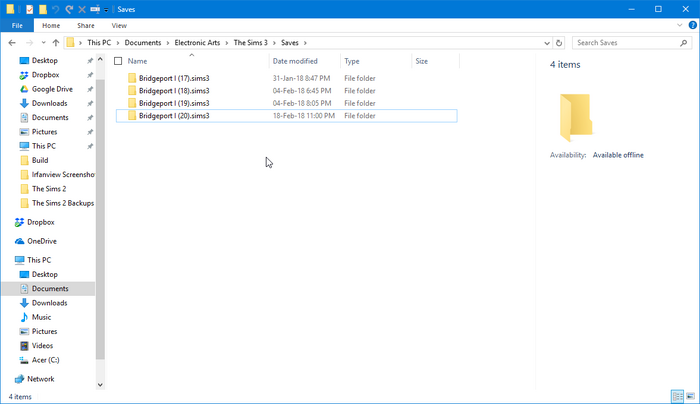The height and width of the screenshot is (404, 700).
Task: Unpin Dropbox from Quick access
Action: tap(90, 75)
